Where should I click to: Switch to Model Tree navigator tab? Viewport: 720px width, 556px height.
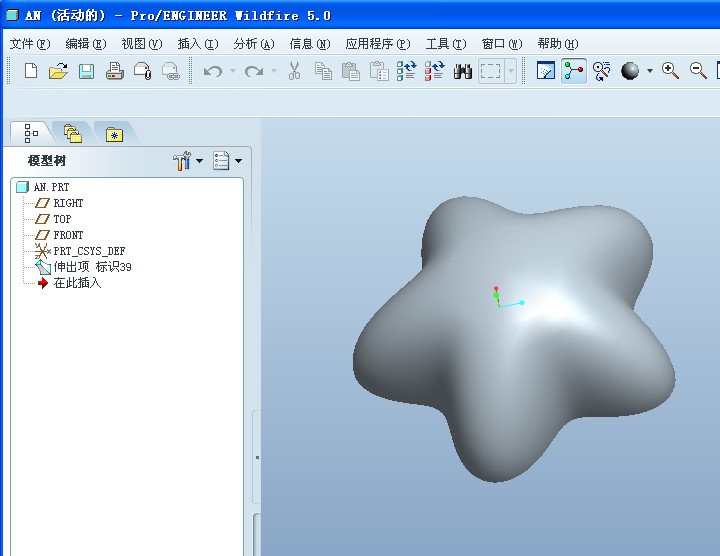click(x=30, y=134)
